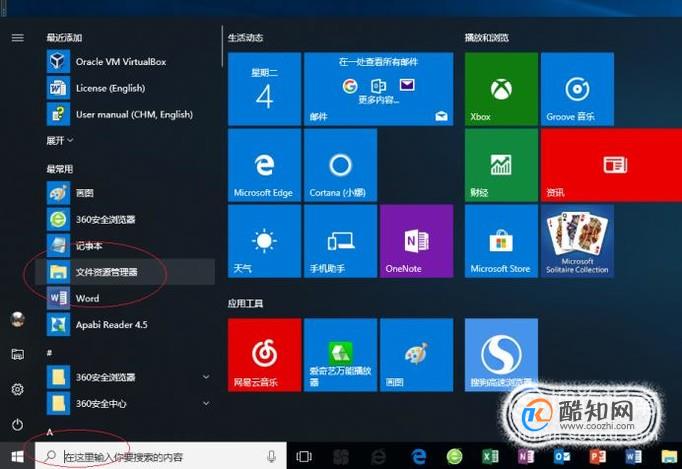The height and width of the screenshot is (469, 682).
Task: Open Task View on the taskbar
Action: (304, 456)
